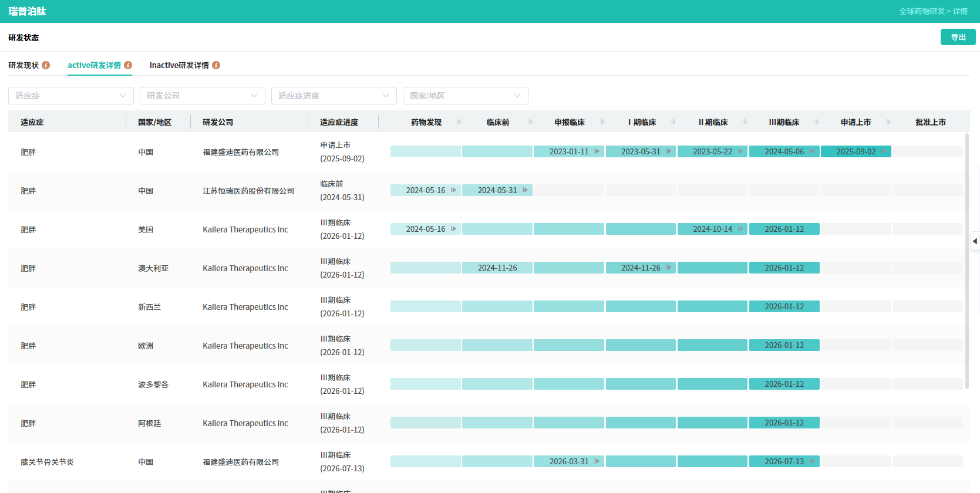Click 福建盛迪医药有限公司 in the 膝关节骨关节炎 row
Viewport: 980px width, 493px height.
[241, 462]
